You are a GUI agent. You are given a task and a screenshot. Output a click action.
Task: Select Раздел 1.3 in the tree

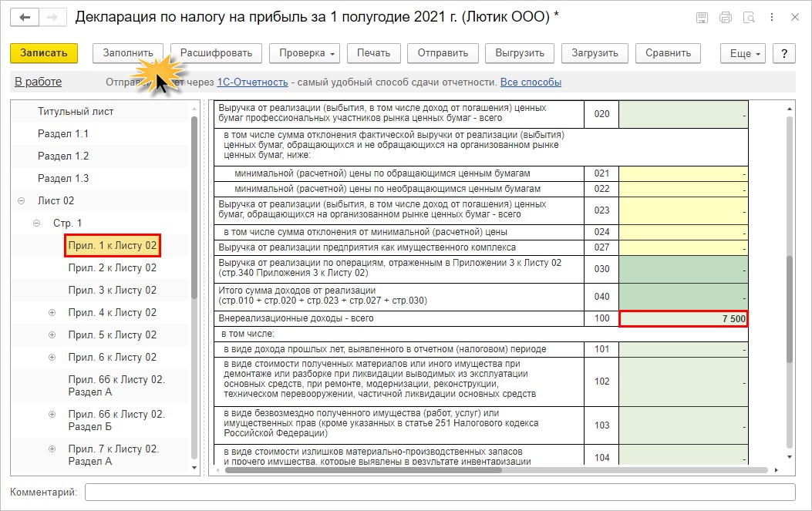[63, 178]
